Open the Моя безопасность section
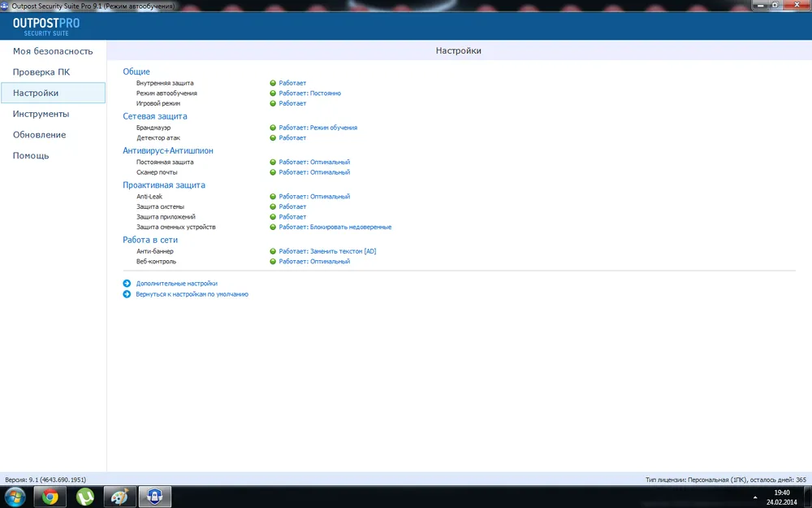 click(x=53, y=51)
